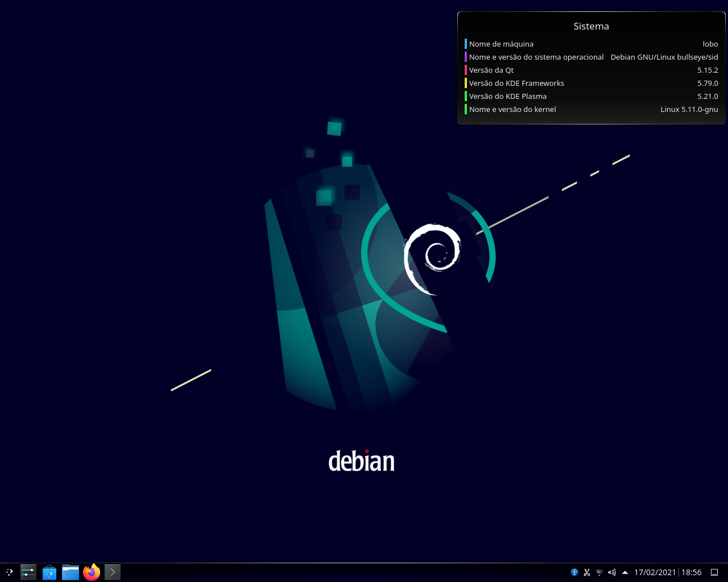
Task: Open Klipper clipboard tool in system tray
Action: tap(586, 572)
